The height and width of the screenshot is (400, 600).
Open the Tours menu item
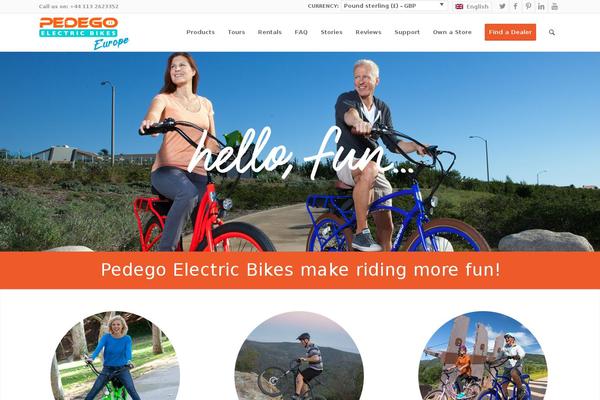236,32
